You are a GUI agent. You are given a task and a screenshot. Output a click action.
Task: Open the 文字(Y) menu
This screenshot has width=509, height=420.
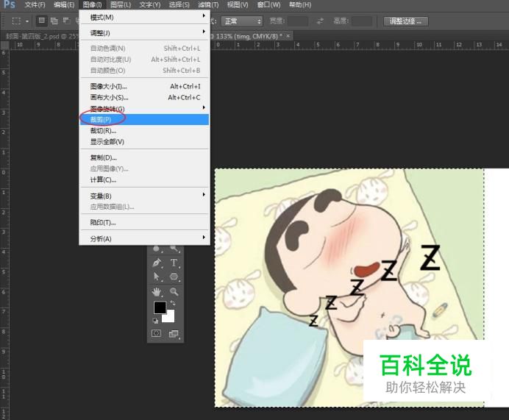coord(149,5)
